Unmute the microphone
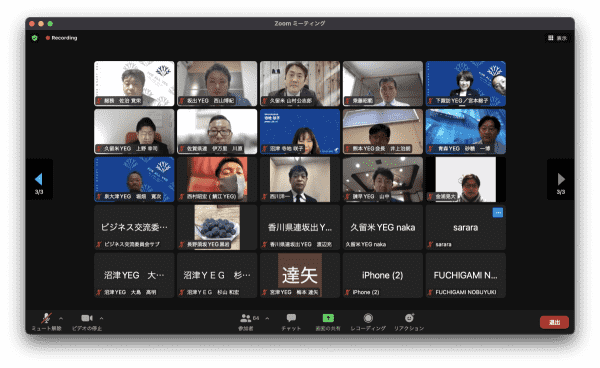The width and height of the screenshot is (600, 368). tap(46, 322)
